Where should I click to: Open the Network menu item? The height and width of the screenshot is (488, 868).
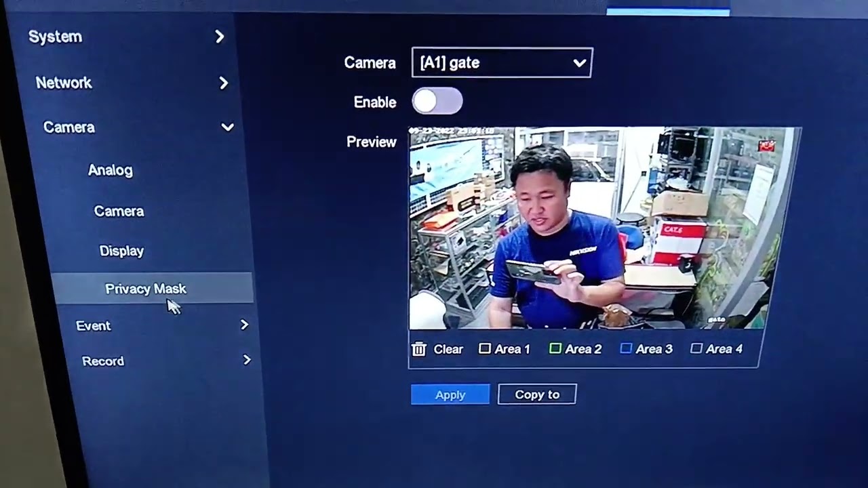click(x=64, y=83)
